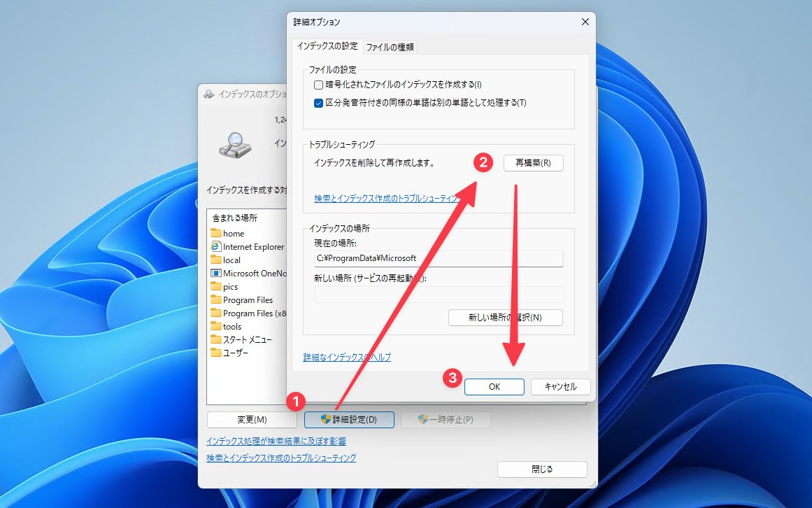Select the Program Files entry text

(x=248, y=300)
